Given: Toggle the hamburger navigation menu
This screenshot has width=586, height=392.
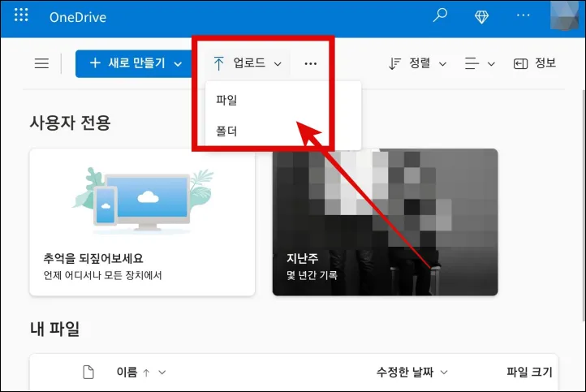Looking at the screenshot, I should (41, 63).
